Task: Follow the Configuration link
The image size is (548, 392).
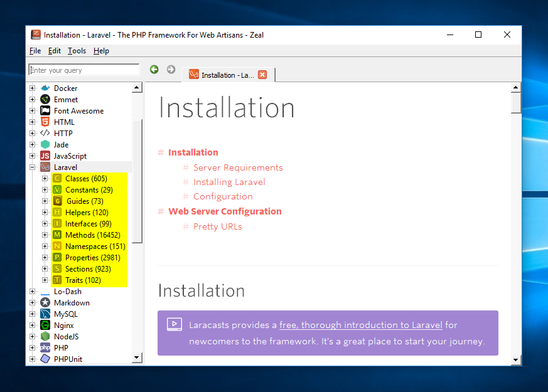Action: click(223, 196)
